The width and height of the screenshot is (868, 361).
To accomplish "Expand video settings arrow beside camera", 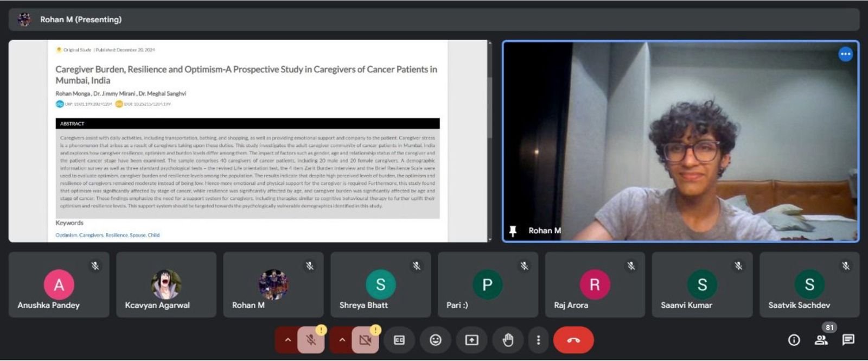I will coord(342,340).
